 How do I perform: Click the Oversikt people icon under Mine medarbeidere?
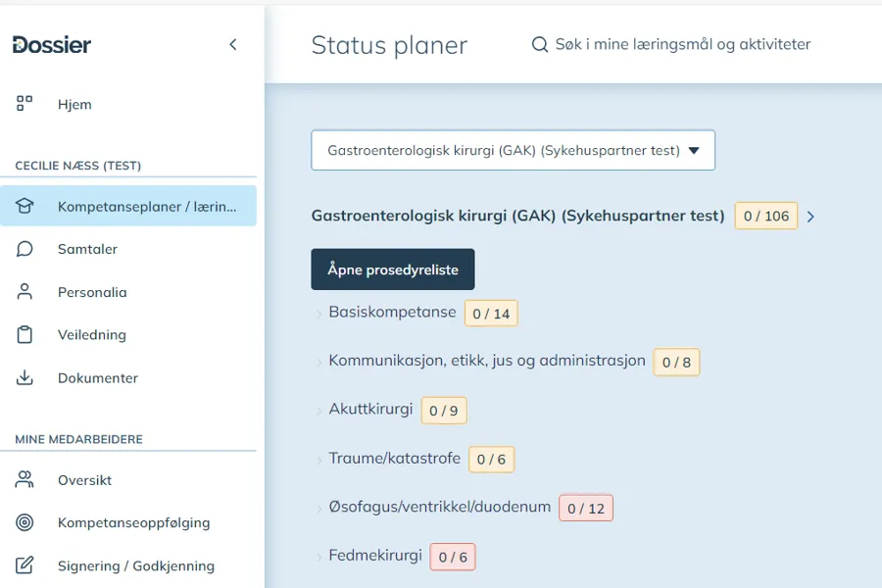(23, 479)
